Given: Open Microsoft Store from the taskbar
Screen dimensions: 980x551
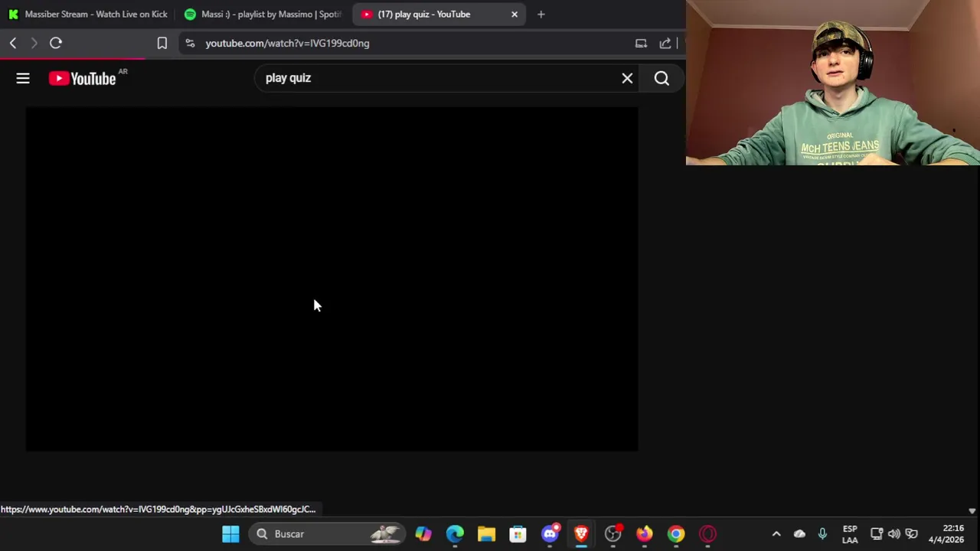Looking at the screenshot, I should (x=518, y=534).
